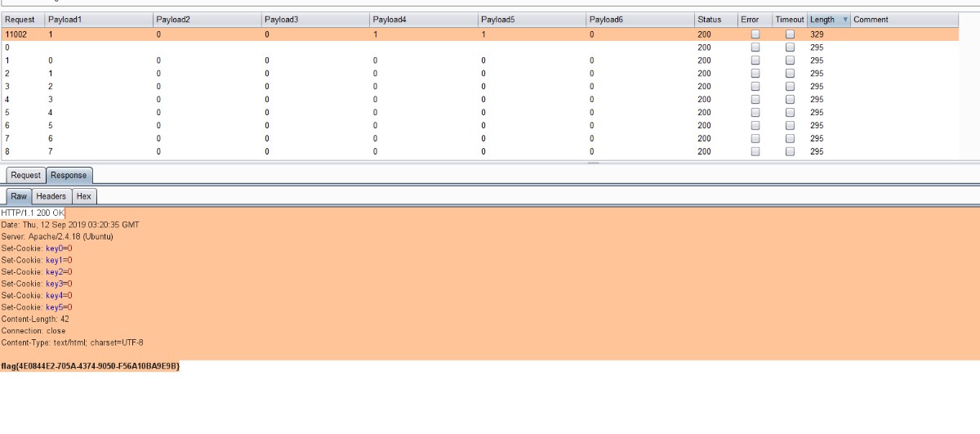Sort by the Status column header

pos(716,20)
